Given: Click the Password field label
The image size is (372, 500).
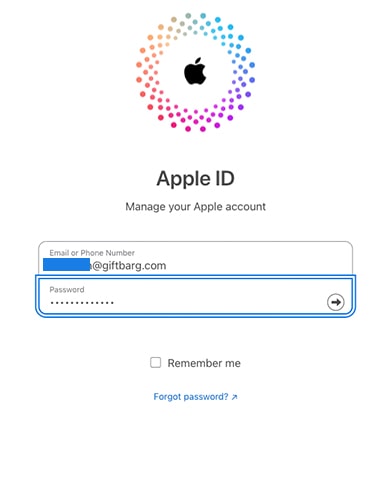Looking at the screenshot, I should tap(67, 289).
